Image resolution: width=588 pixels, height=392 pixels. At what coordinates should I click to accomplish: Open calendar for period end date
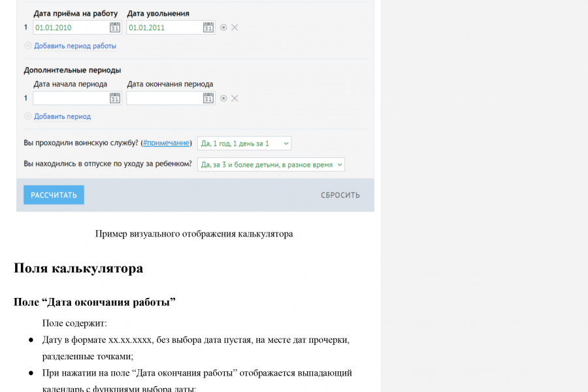tap(208, 98)
